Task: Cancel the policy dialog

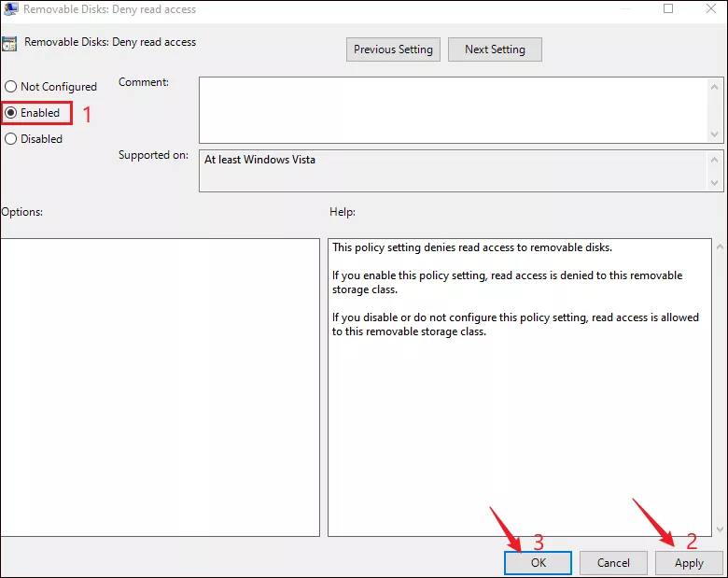Action: tap(613, 563)
